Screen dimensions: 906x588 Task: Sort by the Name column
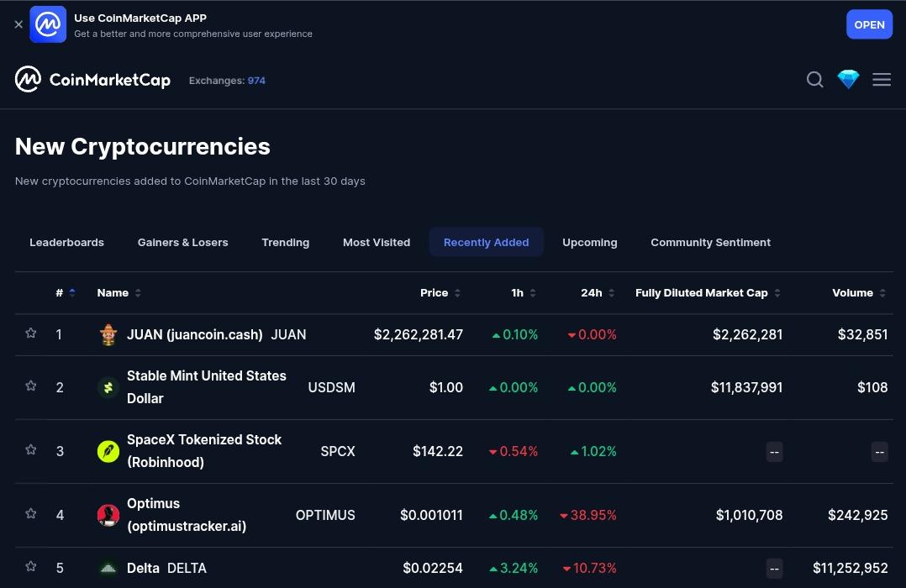point(119,293)
